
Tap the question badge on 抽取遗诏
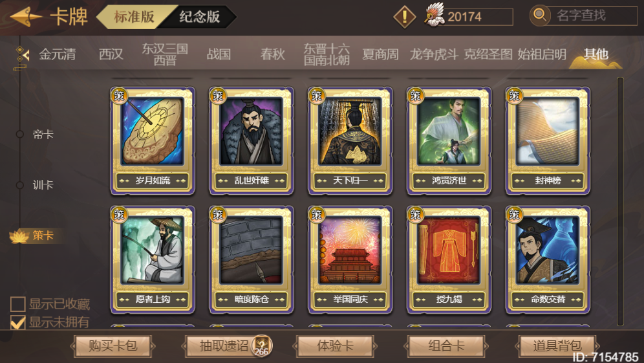[x=262, y=346]
